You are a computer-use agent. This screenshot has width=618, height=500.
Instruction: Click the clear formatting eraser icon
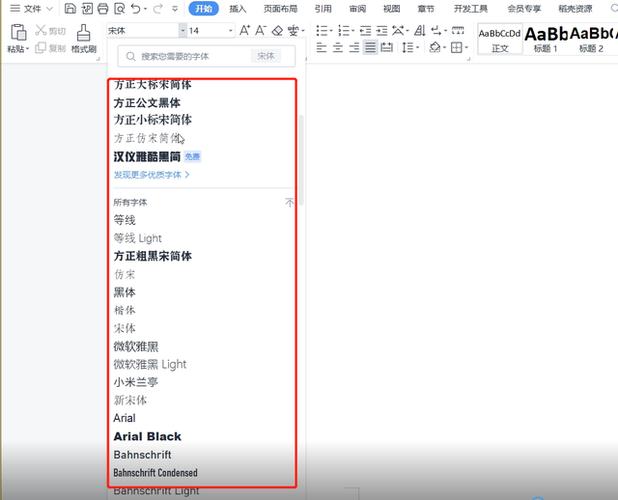pyautogui.click(x=277, y=30)
